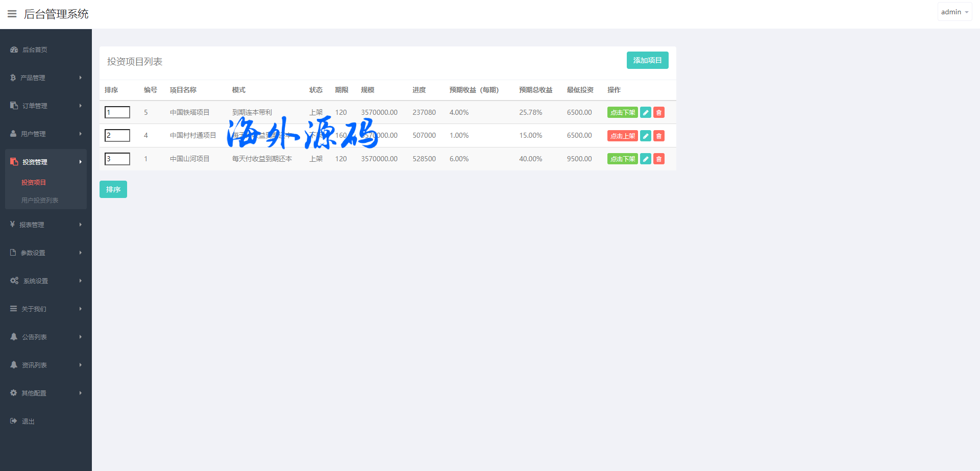Toggle 中国村村通项目 on with 点击上架

point(622,136)
